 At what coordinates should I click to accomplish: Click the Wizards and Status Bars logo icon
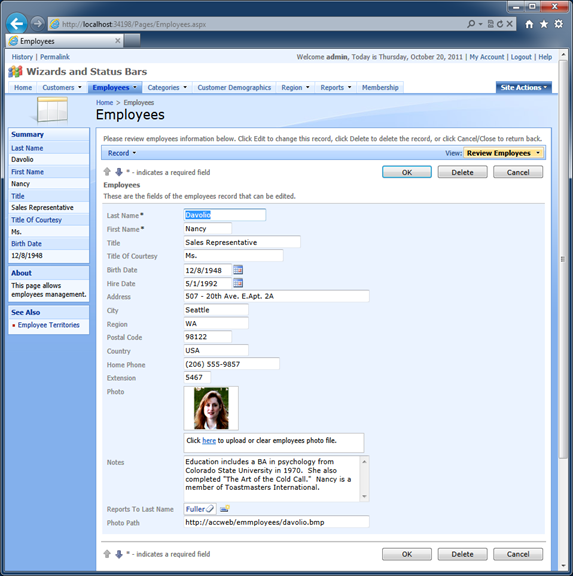coord(15,71)
